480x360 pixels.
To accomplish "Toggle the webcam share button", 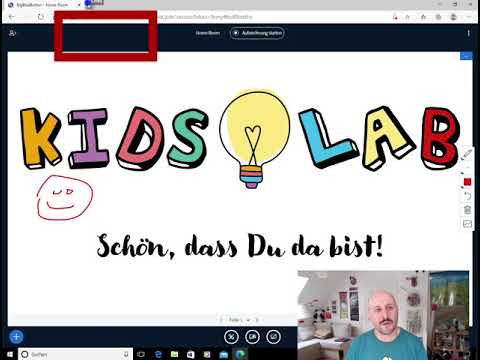I will [x=252, y=337].
